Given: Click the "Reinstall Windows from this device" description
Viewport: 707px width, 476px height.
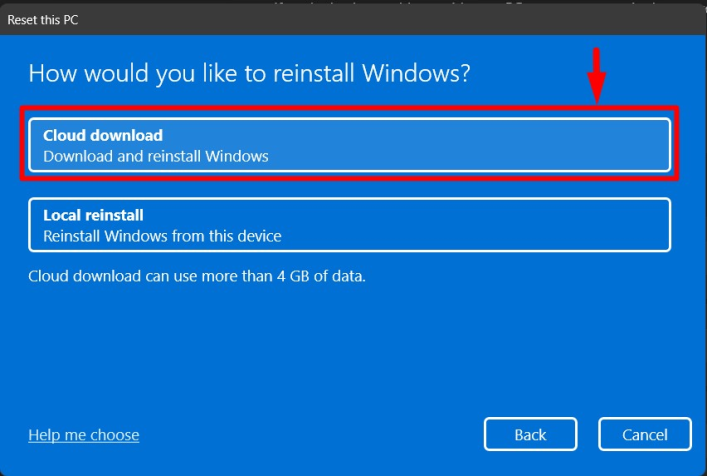Looking at the screenshot, I should (162, 237).
